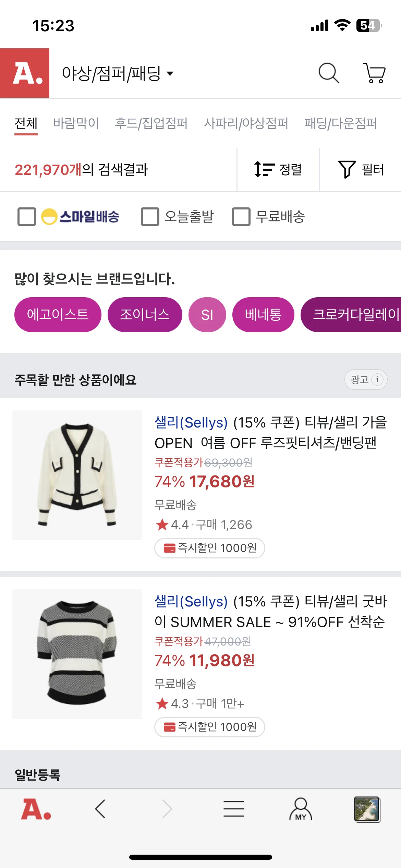This screenshot has height=868, width=401.
Task: Open the 필터 filter panel
Action: point(361,170)
